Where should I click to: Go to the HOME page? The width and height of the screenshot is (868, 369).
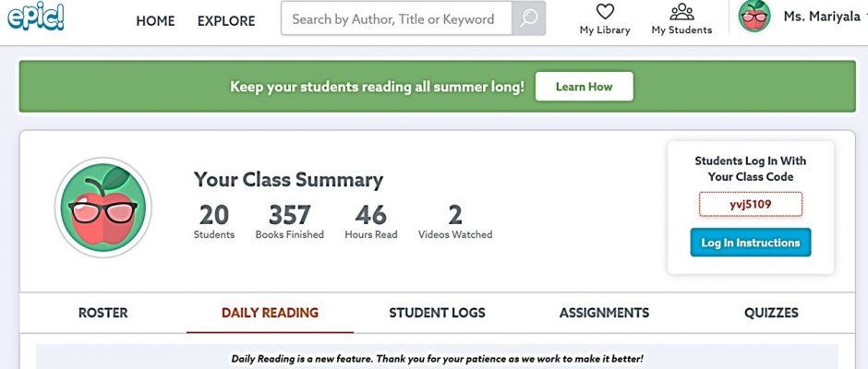tap(155, 21)
